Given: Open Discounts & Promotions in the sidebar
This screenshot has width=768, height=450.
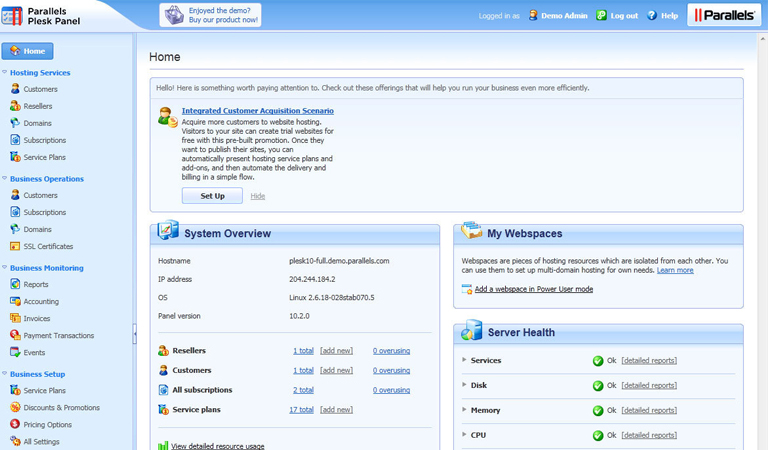Looking at the screenshot, I should click(61, 407).
